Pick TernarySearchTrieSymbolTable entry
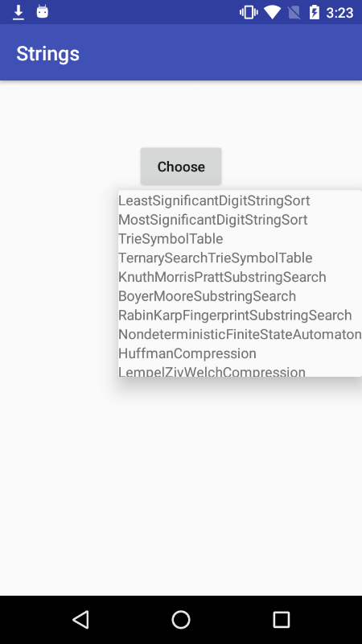 coord(240,258)
